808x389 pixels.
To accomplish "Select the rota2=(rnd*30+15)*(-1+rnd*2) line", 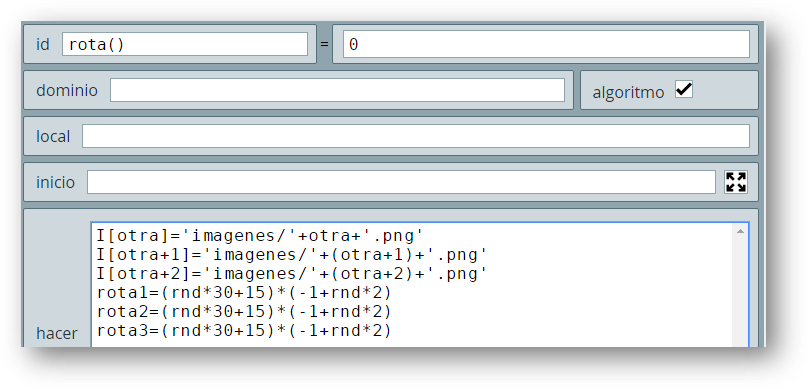I will [244, 312].
